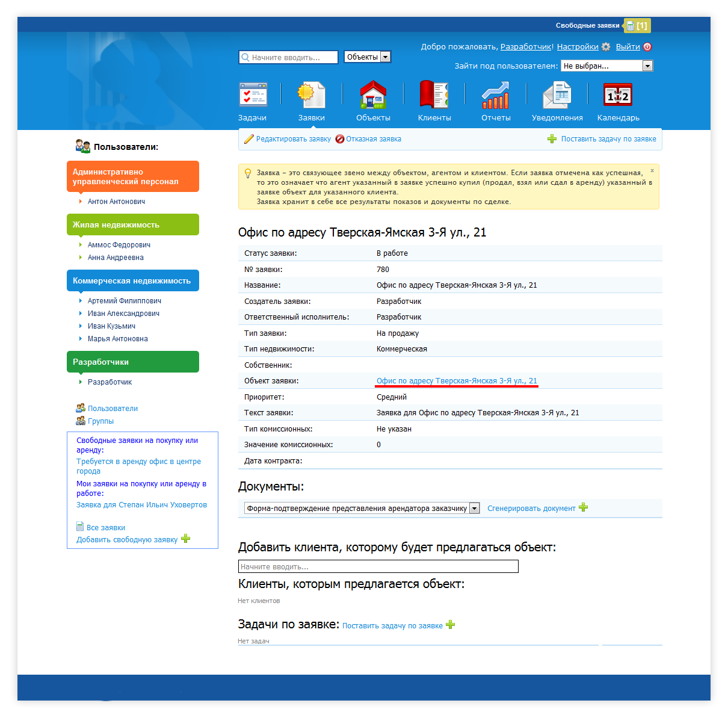Click the red refuse request icon
728x718 pixels.
340,139
